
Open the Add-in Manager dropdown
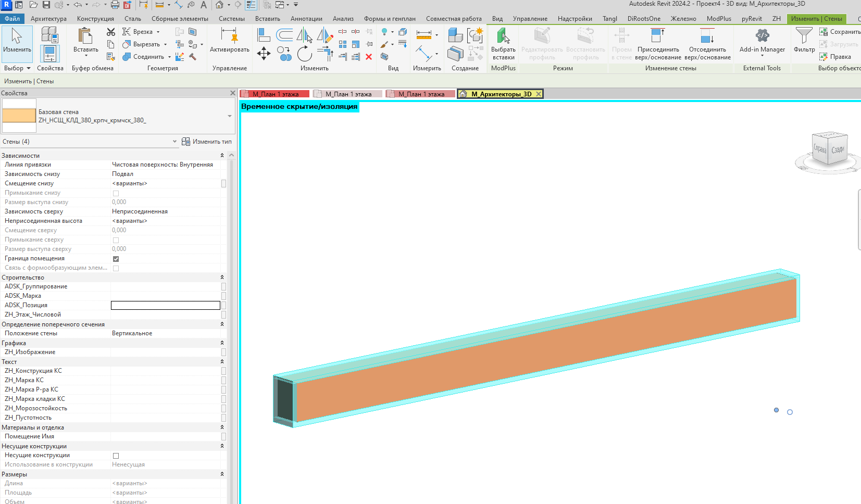point(762,55)
